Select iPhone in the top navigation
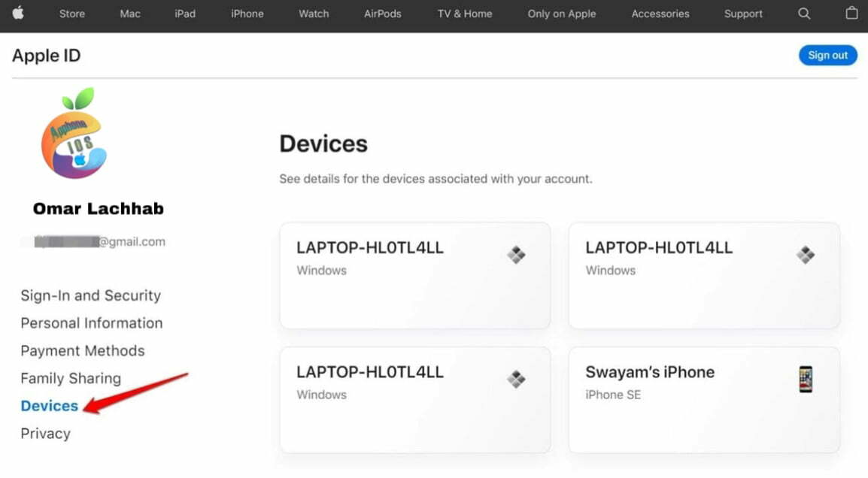Viewport: 868px width, 478px height. pyautogui.click(x=247, y=14)
